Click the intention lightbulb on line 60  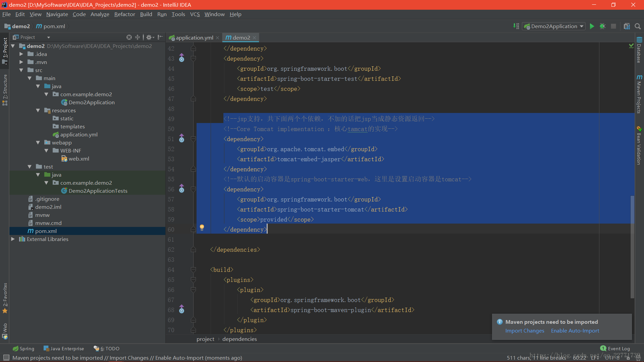(202, 228)
